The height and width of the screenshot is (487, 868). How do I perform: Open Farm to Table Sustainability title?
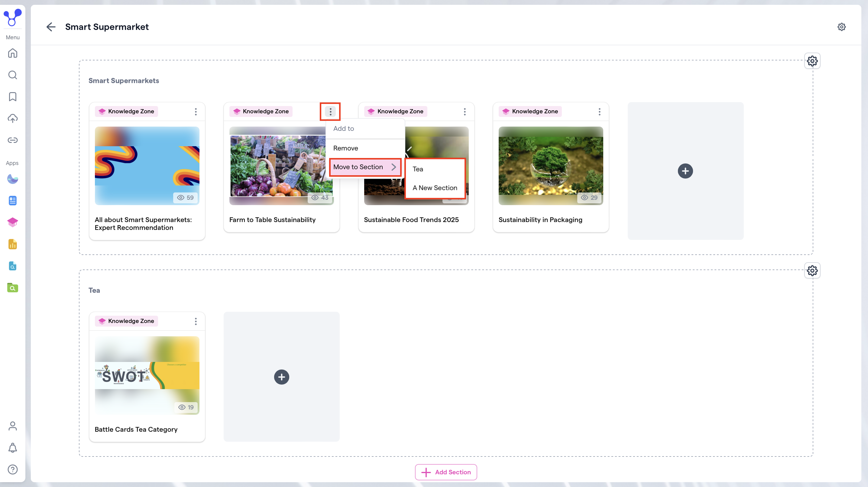click(272, 220)
